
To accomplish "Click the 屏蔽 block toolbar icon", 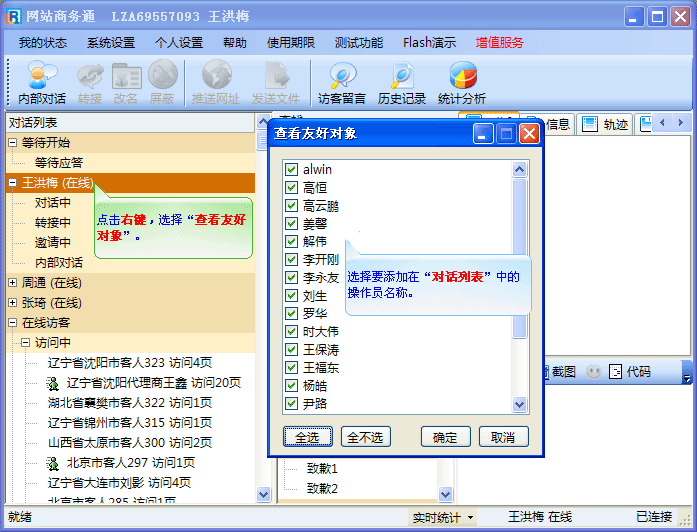I will coord(162,82).
